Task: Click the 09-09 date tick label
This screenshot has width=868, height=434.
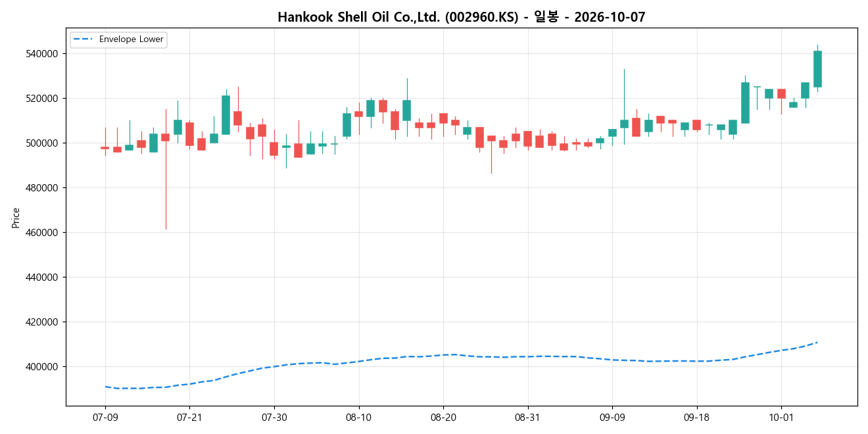Action: 612,417
